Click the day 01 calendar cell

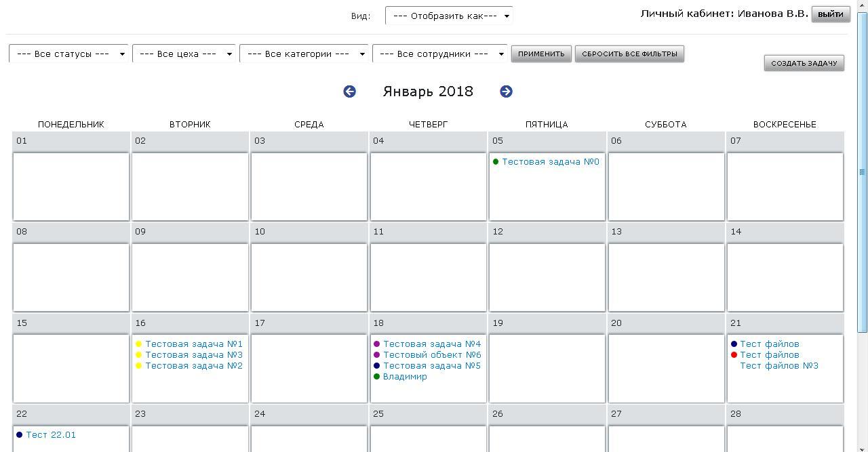71,186
